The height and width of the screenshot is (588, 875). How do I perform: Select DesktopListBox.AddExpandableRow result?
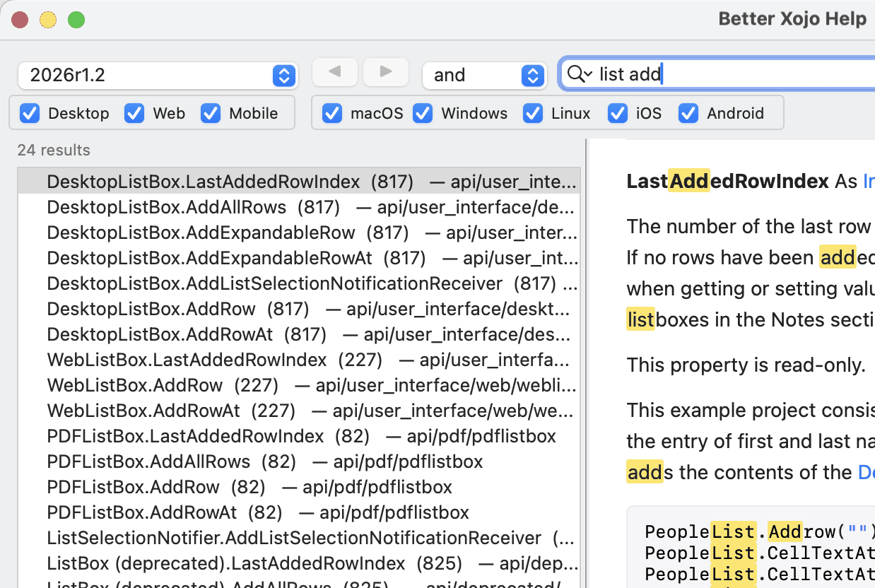(x=299, y=233)
